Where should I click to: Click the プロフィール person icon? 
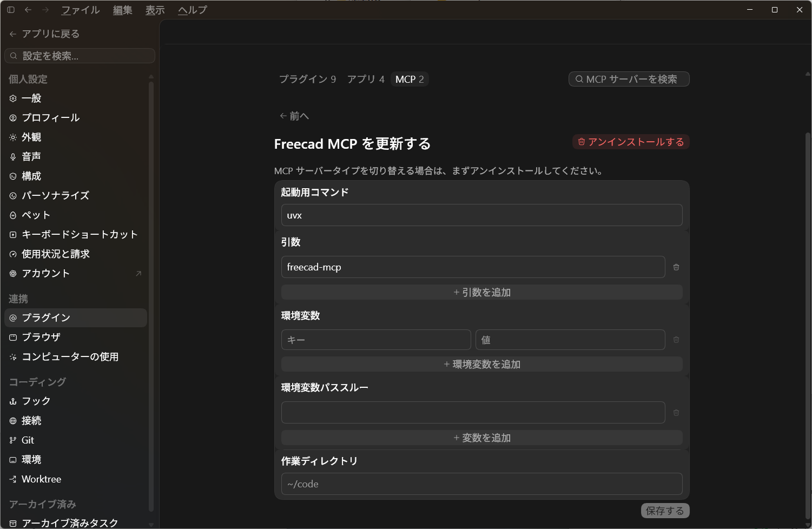(x=13, y=117)
